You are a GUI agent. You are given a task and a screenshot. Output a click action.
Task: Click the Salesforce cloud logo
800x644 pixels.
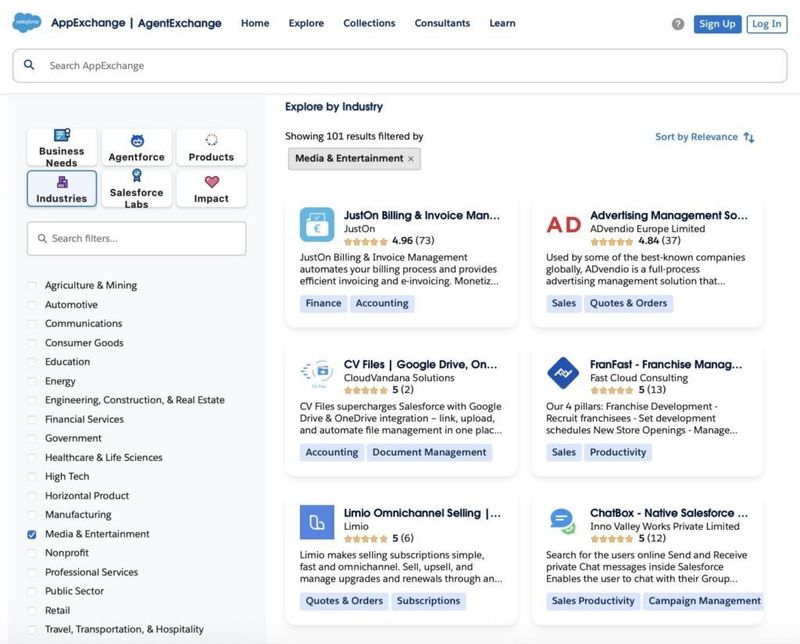coord(27,22)
